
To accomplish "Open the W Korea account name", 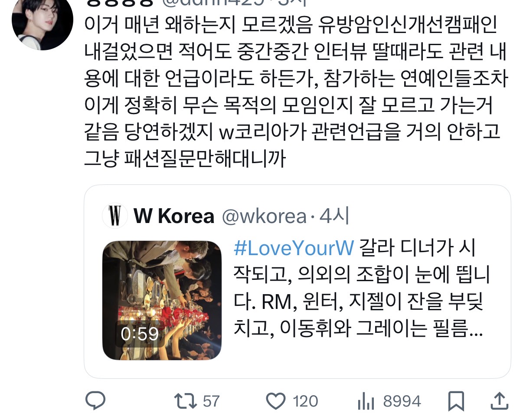I will (x=174, y=216).
